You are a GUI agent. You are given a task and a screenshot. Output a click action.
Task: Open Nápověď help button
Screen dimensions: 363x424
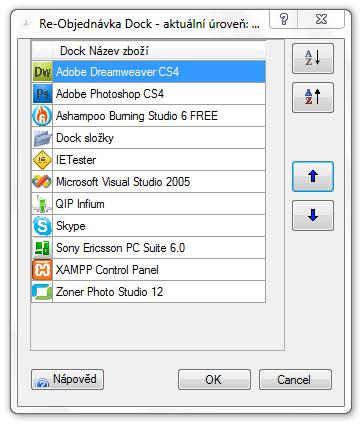click(x=68, y=379)
